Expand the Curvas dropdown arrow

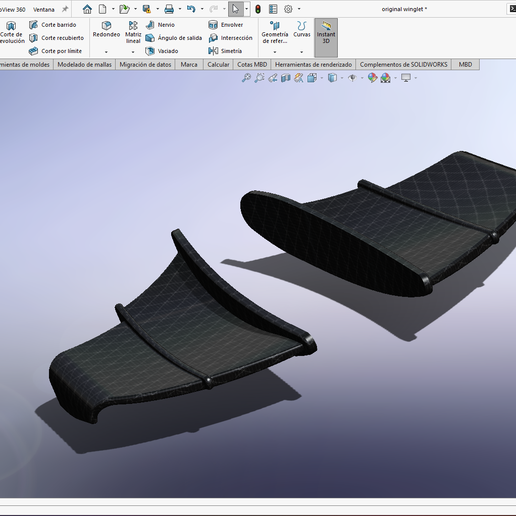[x=302, y=52]
